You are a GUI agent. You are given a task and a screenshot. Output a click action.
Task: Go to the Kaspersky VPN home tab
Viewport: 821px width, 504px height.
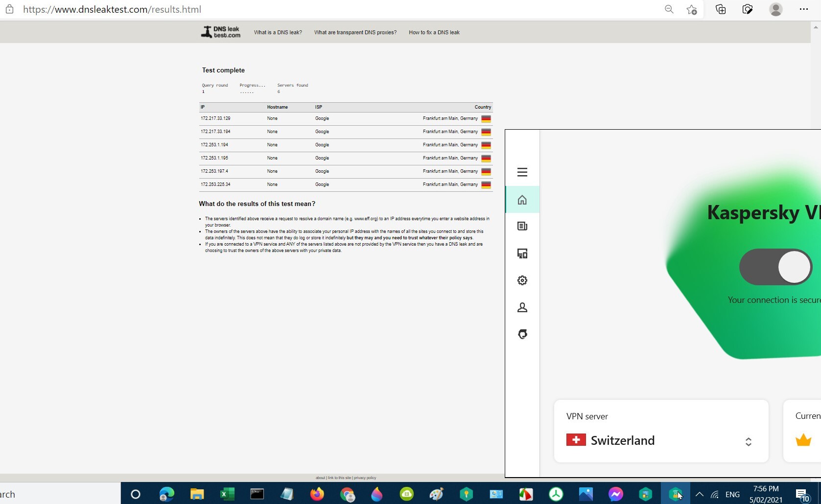(522, 200)
